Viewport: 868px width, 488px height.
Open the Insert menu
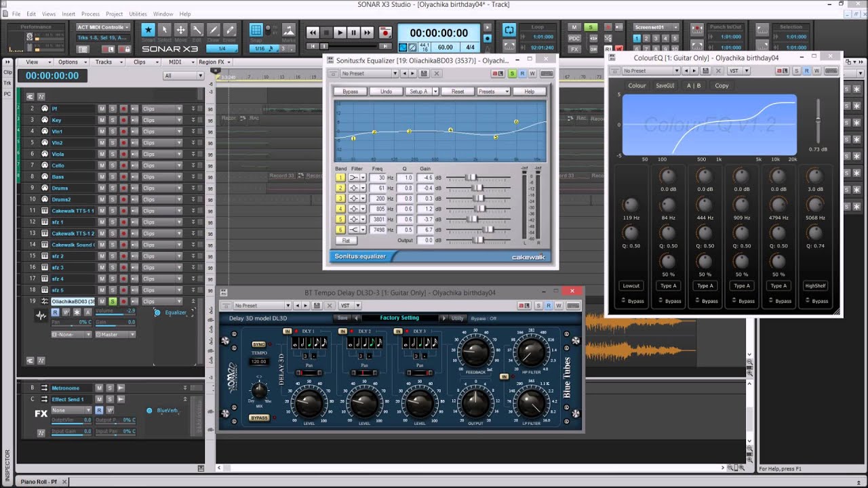(68, 14)
